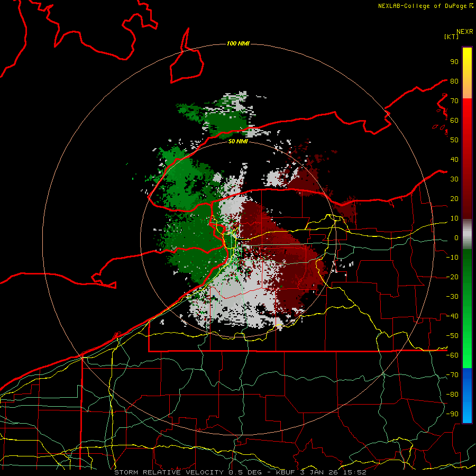
Task: Click the 10 value on the velocity scale
Action: pyautogui.click(x=454, y=218)
